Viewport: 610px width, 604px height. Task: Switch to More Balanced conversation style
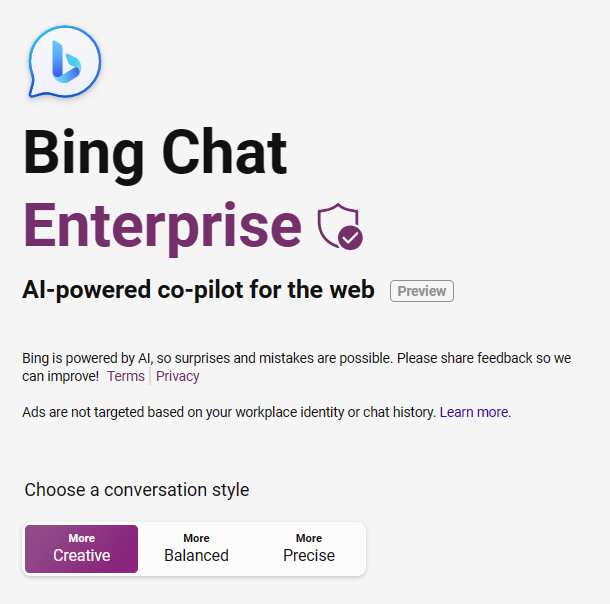pos(196,549)
